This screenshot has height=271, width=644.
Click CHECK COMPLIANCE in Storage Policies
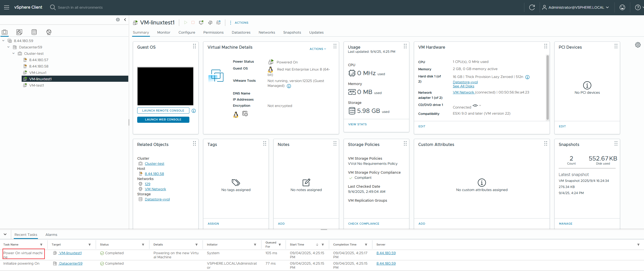363,224
